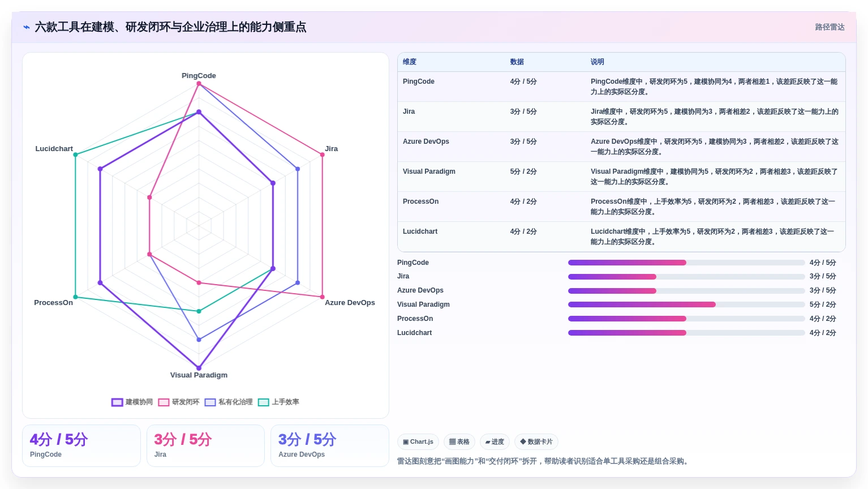Click the Visual Paradigm progress bar
Image resolution: width=868 pixels, height=489 pixels.
686,304
